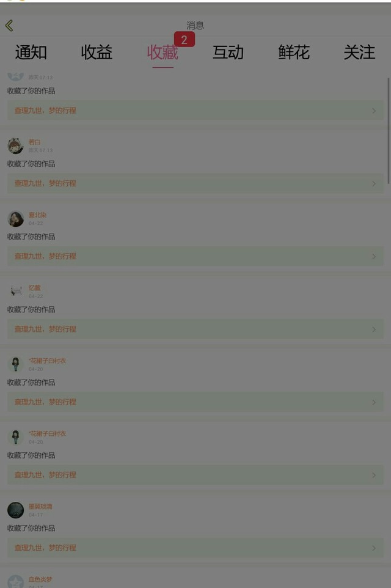The height and width of the screenshot is (588, 391).
Task: Tap the back arrow icon
Action: click(9, 26)
